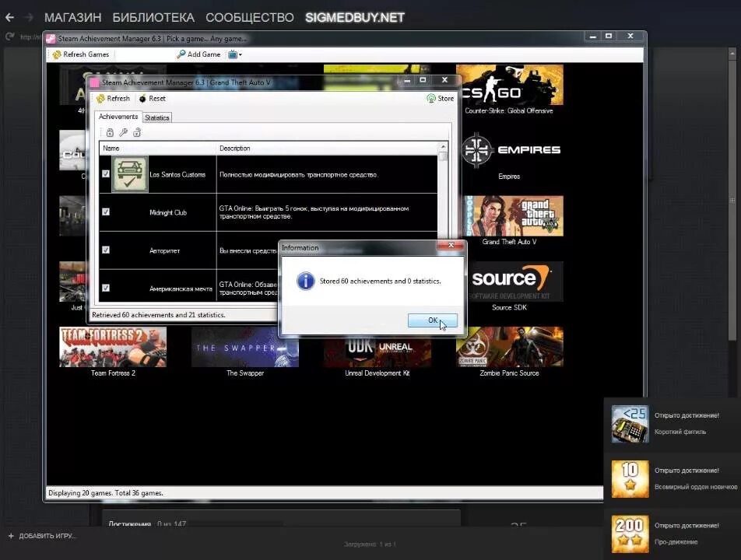Click the 'Displaying 20 games' status text
The width and height of the screenshot is (741, 560).
pos(105,493)
